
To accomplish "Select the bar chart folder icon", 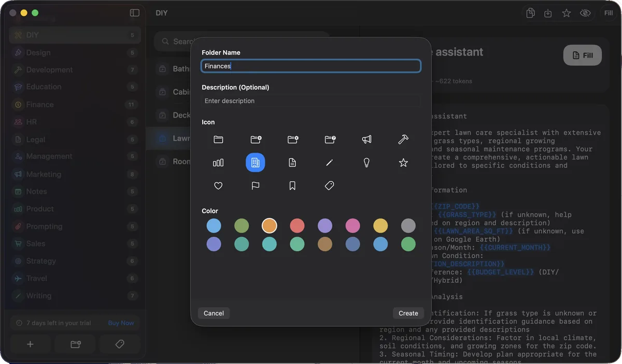I will (x=218, y=163).
